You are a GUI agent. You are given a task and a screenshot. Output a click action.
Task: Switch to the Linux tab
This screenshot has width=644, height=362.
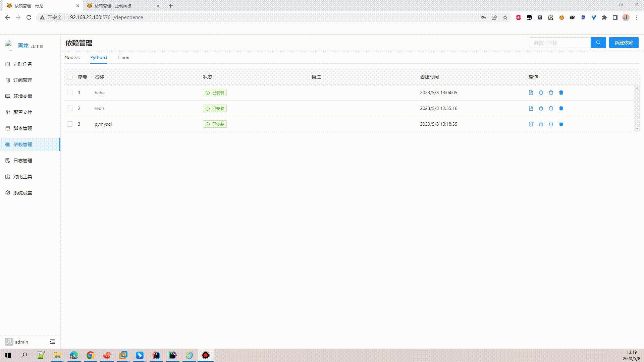tap(123, 57)
